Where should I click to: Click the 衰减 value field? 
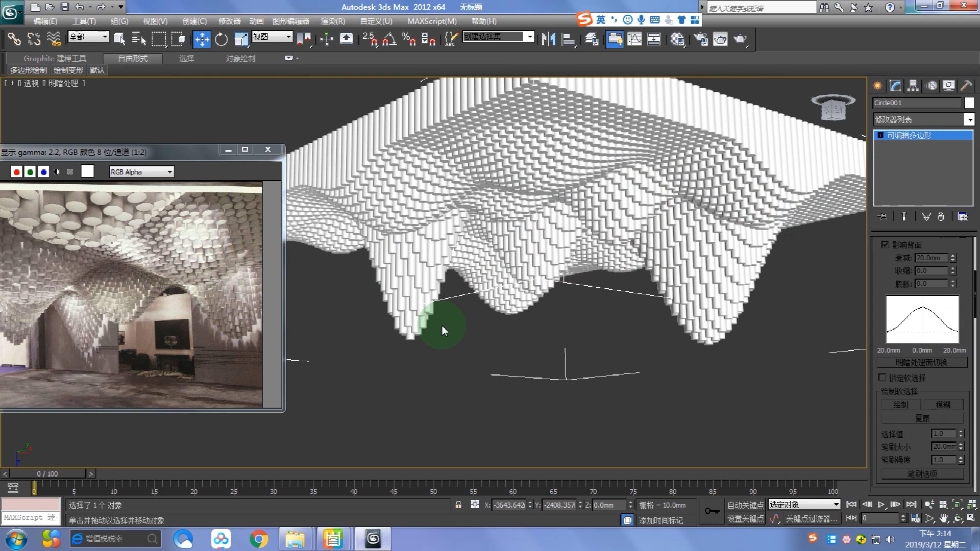click(932, 258)
